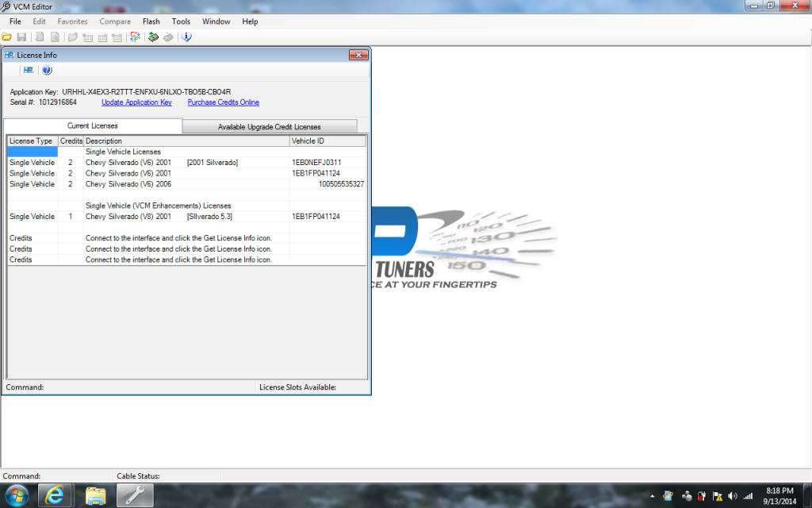Image resolution: width=812 pixels, height=508 pixels.
Task: Open the Windows Start button
Action: coord(17,495)
